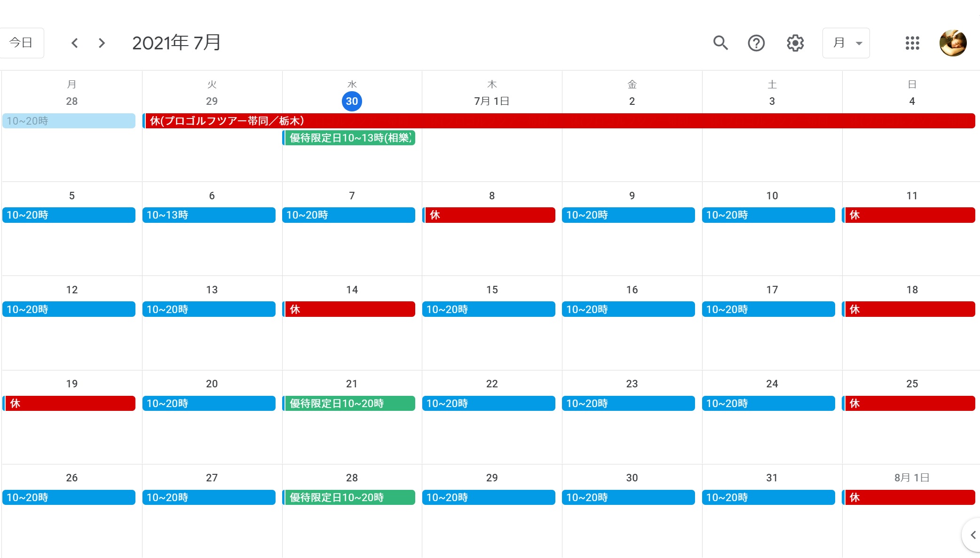Select date number 28 in last row
980x558 pixels.
click(x=352, y=478)
